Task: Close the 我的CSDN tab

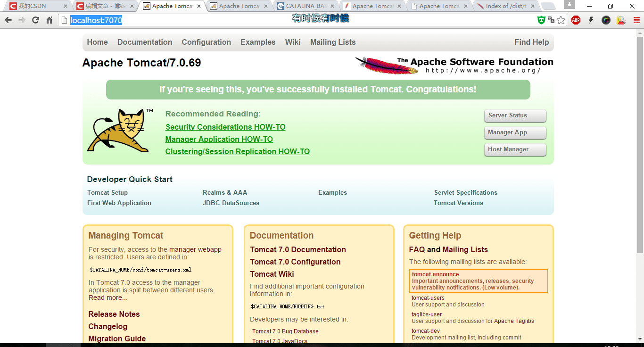Action: [x=66, y=6]
